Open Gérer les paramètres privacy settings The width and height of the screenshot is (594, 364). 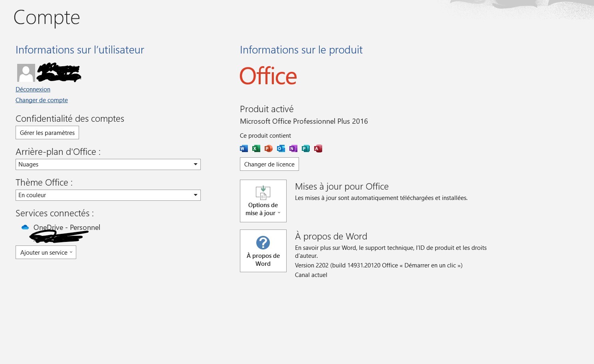point(47,133)
